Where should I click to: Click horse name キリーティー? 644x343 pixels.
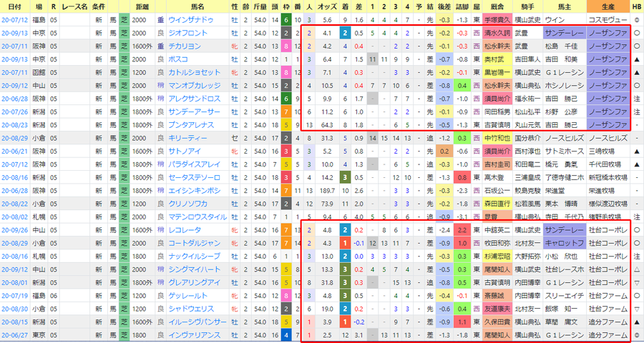(x=187, y=138)
